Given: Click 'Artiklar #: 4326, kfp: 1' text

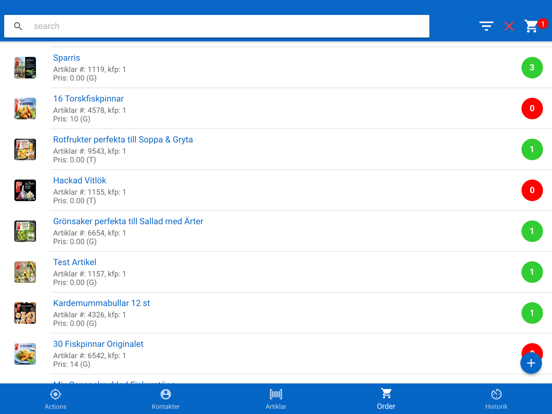Looking at the screenshot, I should [x=89, y=314].
